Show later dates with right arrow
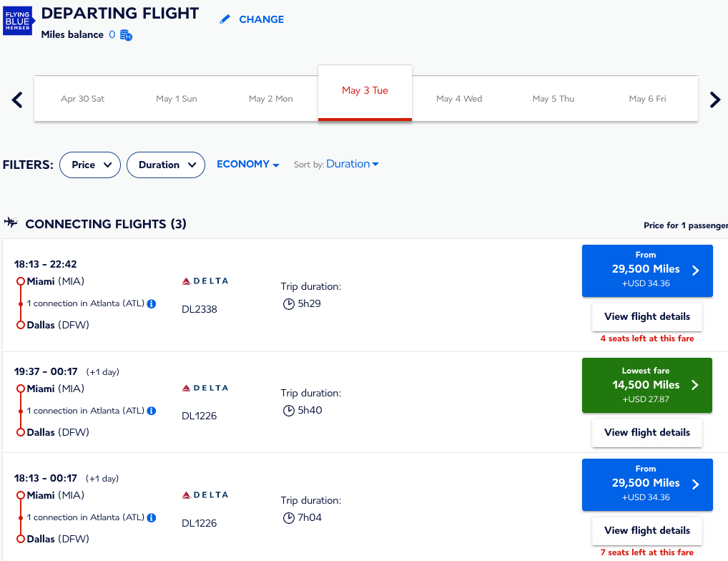 (714, 99)
